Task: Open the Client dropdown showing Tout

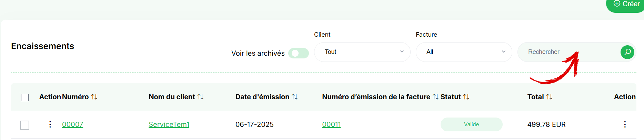Action: [x=362, y=52]
